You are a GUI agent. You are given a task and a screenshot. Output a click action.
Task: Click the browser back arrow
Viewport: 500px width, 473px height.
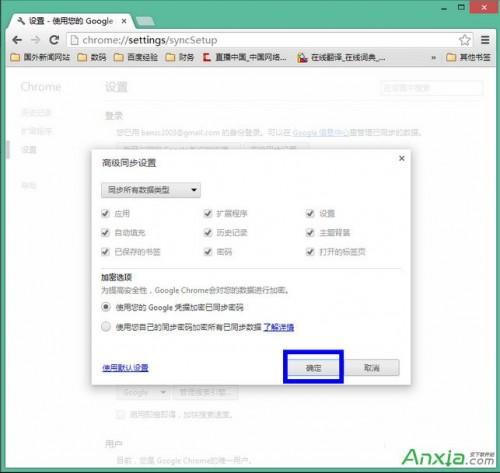(17, 40)
